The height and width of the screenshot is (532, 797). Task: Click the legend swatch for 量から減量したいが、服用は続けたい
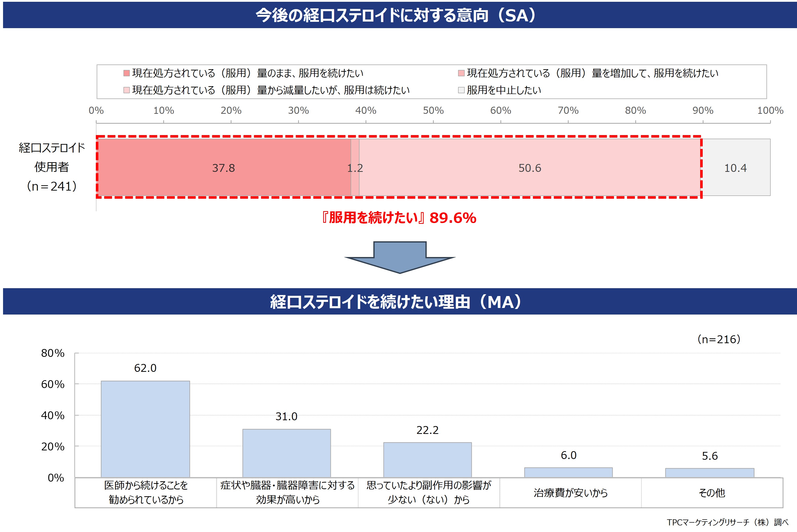[126, 90]
